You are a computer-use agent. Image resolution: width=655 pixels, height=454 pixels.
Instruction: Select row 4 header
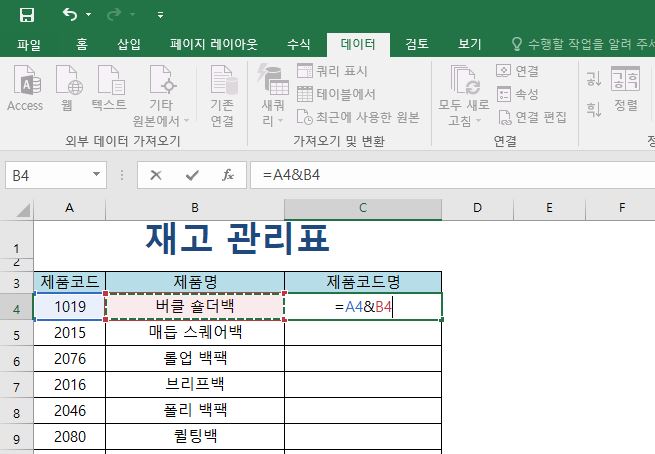tap(16, 309)
